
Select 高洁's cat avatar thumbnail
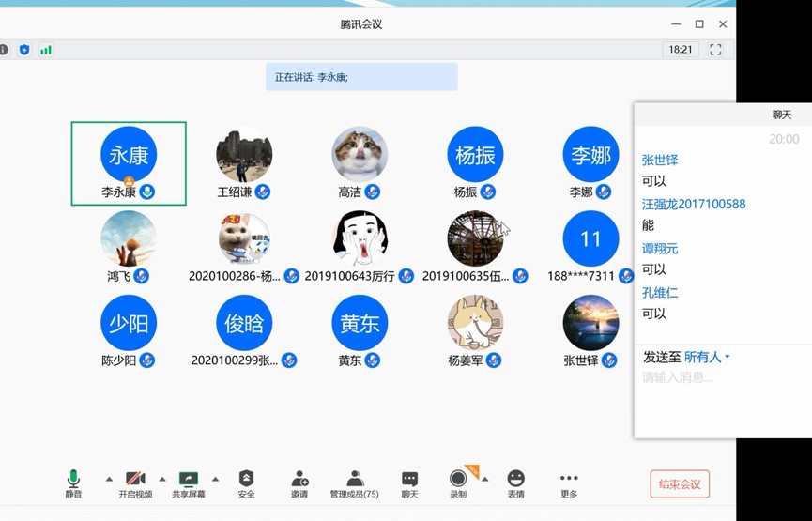(x=360, y=154)
